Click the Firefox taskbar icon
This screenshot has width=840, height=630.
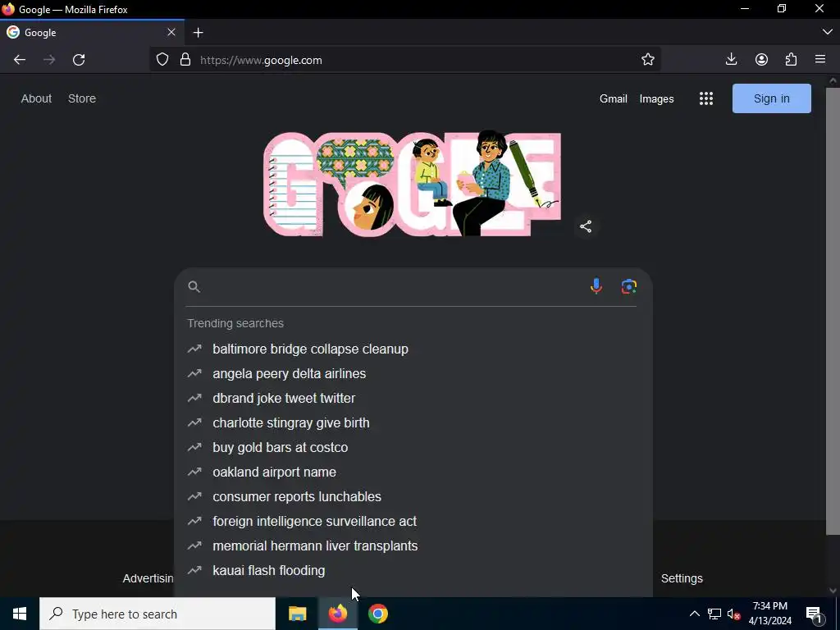click(337, 614)
